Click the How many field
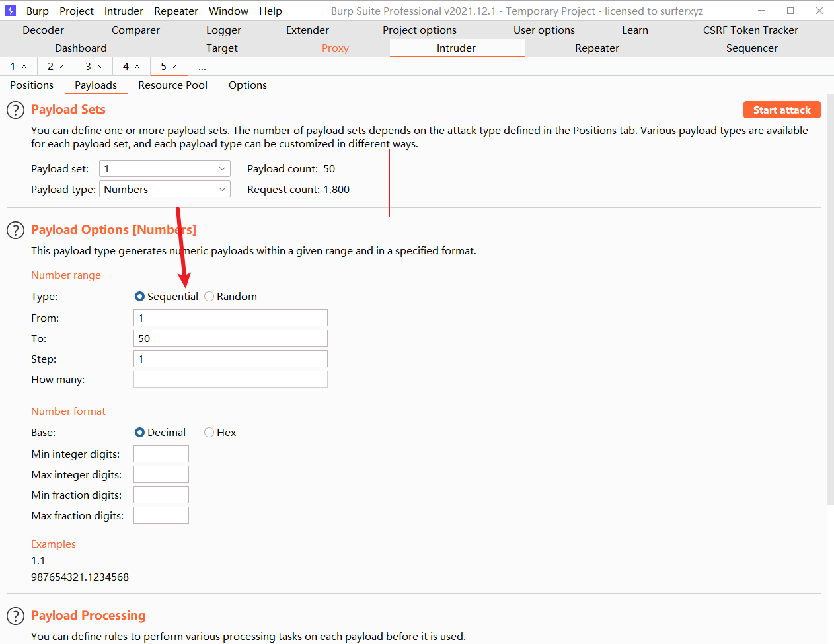This screenshot has height=644, width=834. point(231,380)
